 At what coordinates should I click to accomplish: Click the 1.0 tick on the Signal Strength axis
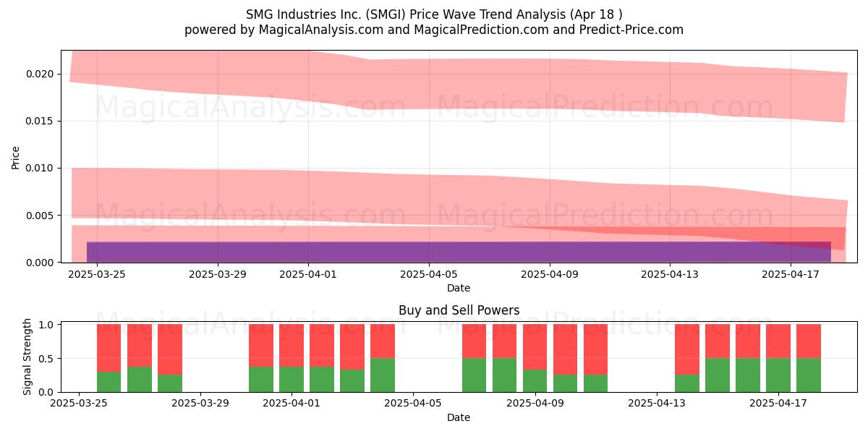click(47, 325)
